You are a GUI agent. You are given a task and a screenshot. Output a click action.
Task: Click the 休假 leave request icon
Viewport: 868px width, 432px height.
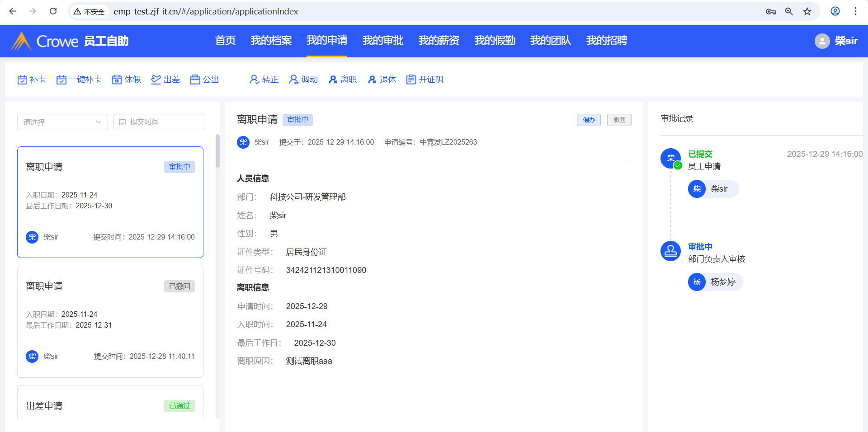tap(117, 80)
